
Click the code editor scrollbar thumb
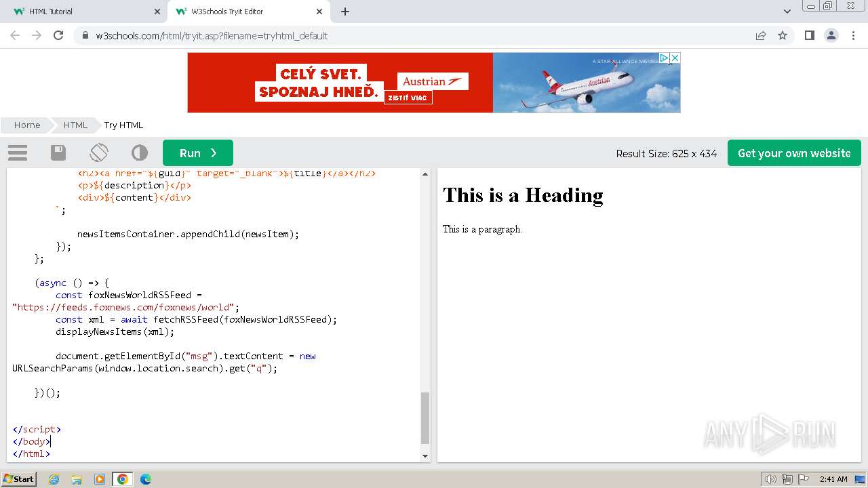(425, 418)
